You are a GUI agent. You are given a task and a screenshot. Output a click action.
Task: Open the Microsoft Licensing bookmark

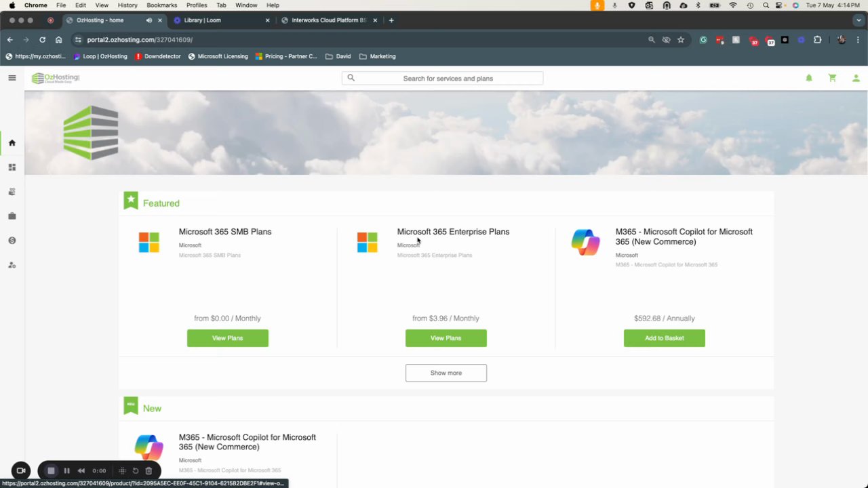pyautogui.click(x=218, y=56)
